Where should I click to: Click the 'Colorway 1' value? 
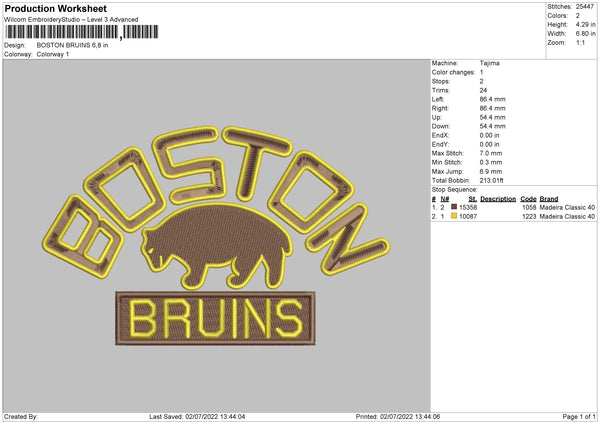click(x=53, y=54)
